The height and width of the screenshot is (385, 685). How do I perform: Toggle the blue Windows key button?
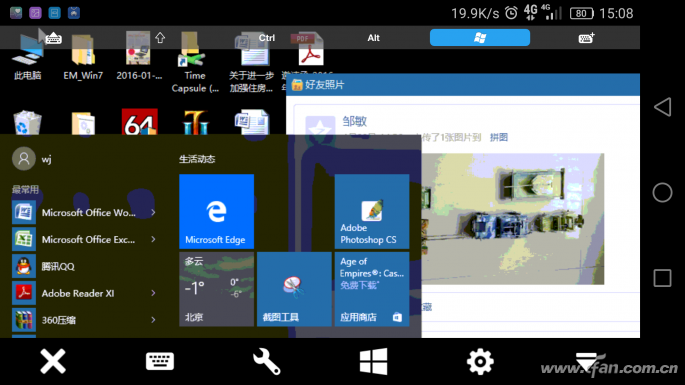click(480, 38)
